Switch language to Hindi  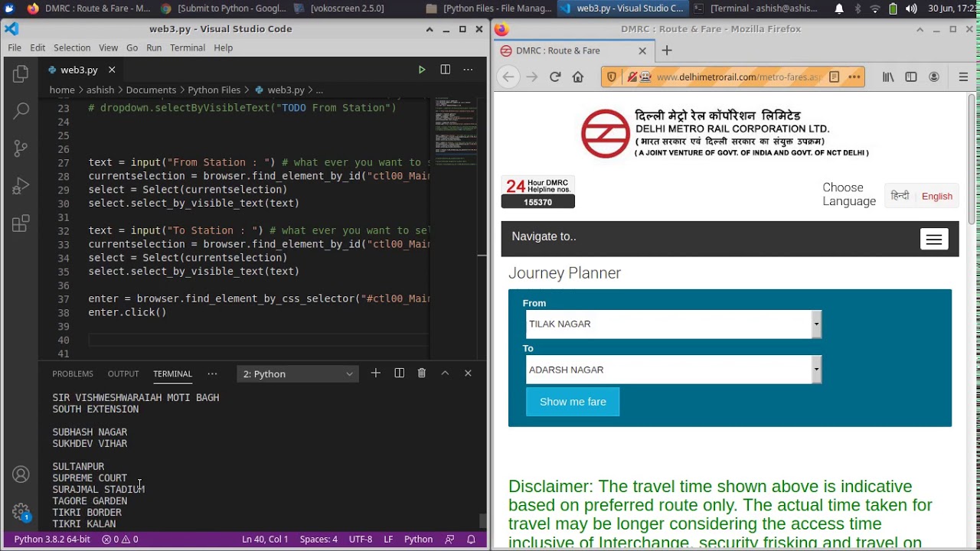point(900,196)
